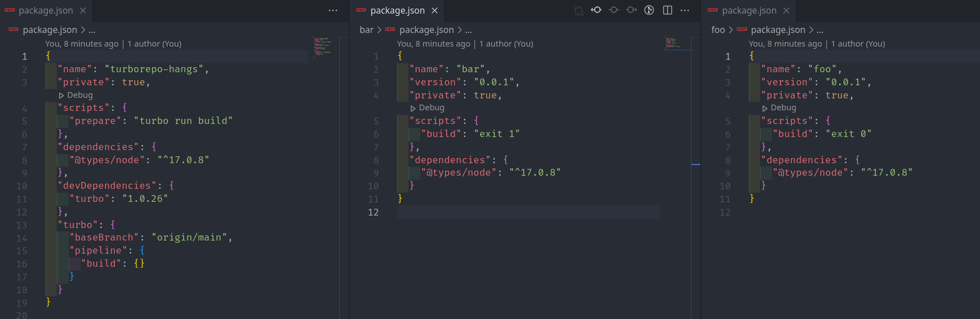The image size is (980, 319).
Task: Click "@types/node" dependency in bar editor
Action: click(x=458, y=173)
